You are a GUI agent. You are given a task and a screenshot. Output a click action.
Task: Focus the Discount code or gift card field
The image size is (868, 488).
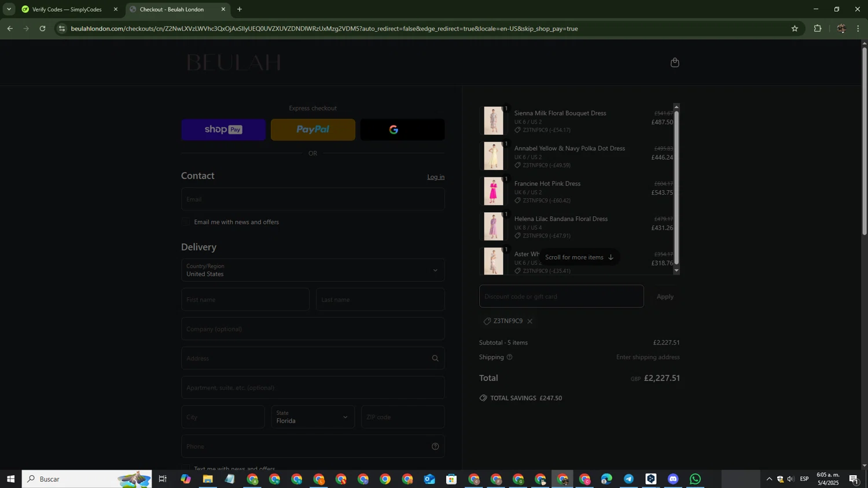pyautogui.click(x=561, y=296)
